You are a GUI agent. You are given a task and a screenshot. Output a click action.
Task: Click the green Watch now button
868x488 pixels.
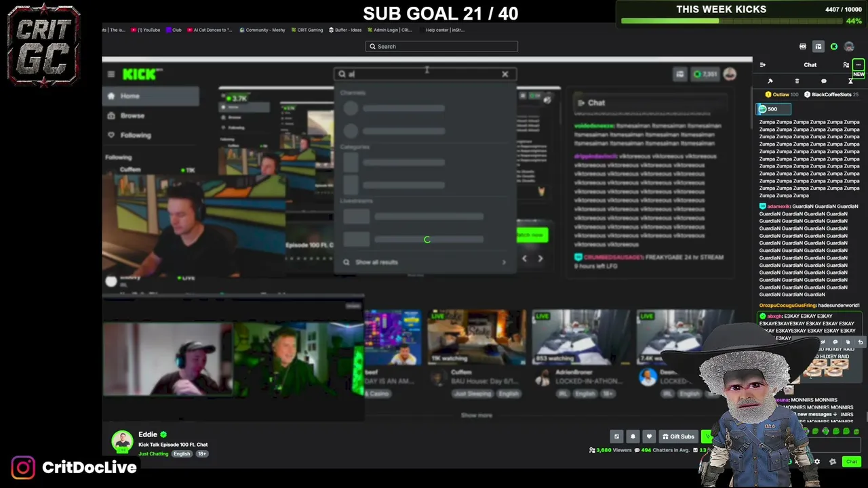(x=532, y=235)
